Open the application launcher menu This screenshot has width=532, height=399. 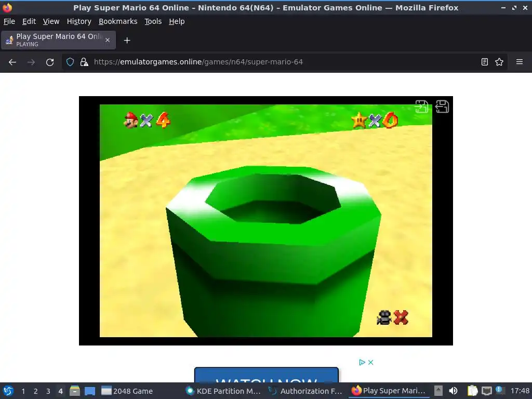coord(8,391)
